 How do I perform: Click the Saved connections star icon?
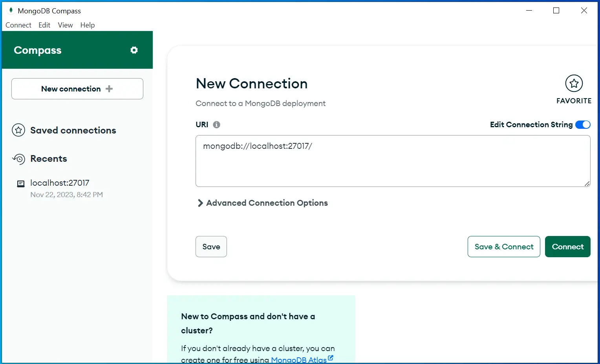click(x=18, y=130)
